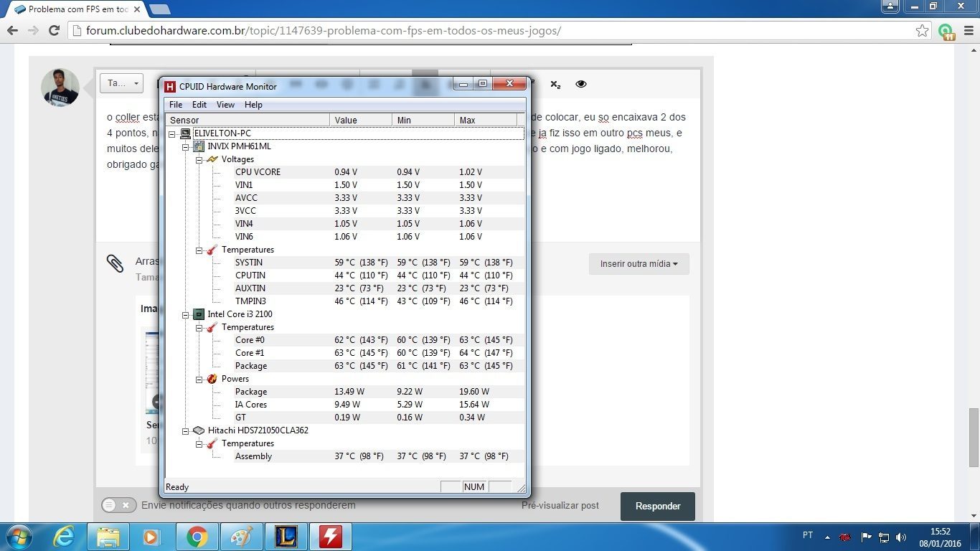This screenshot has height=551, width=980.
Task: Click the green extension icon beside the star
Action: (x=946, y=32)
